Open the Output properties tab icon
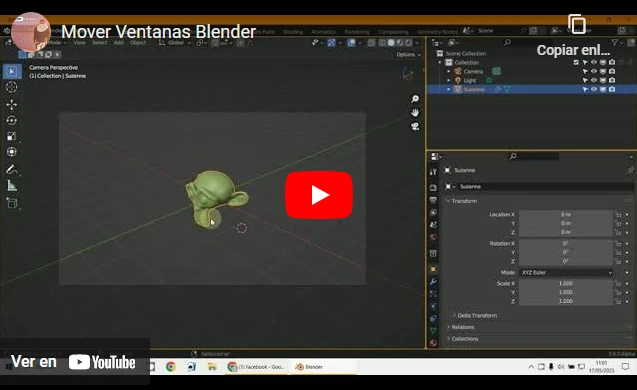This screenshot has width=637, height=390. [x=433, y=200]
